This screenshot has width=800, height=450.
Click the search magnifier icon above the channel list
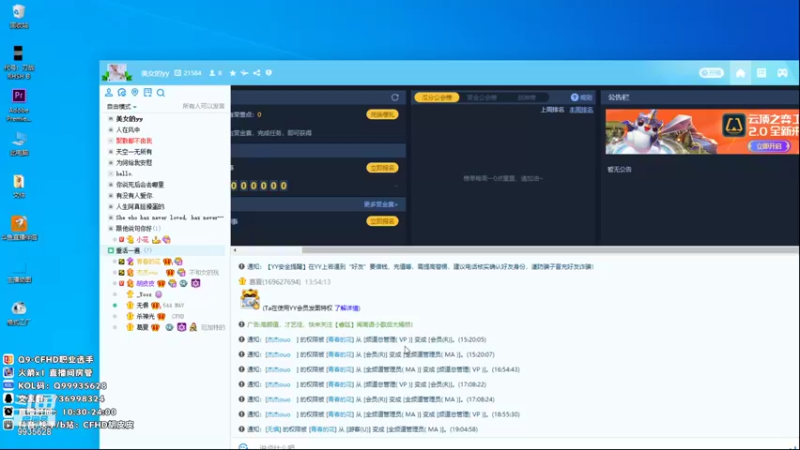click(x=161, y=92)
